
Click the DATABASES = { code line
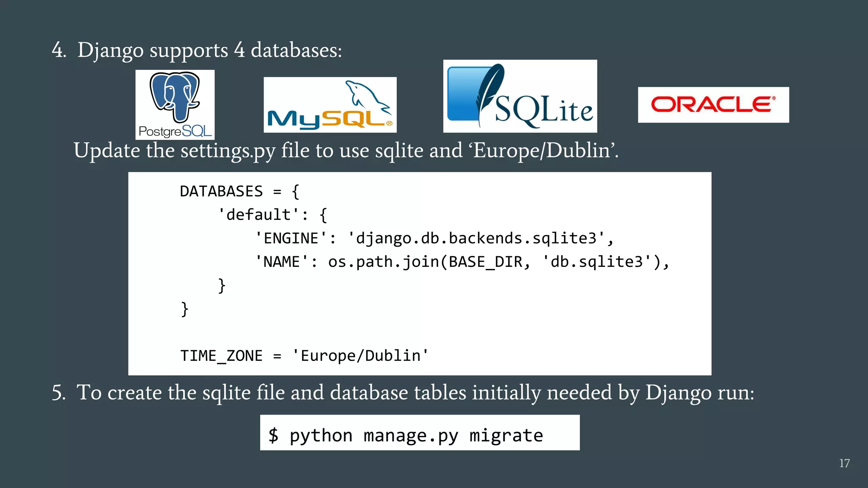pos(239,191)
